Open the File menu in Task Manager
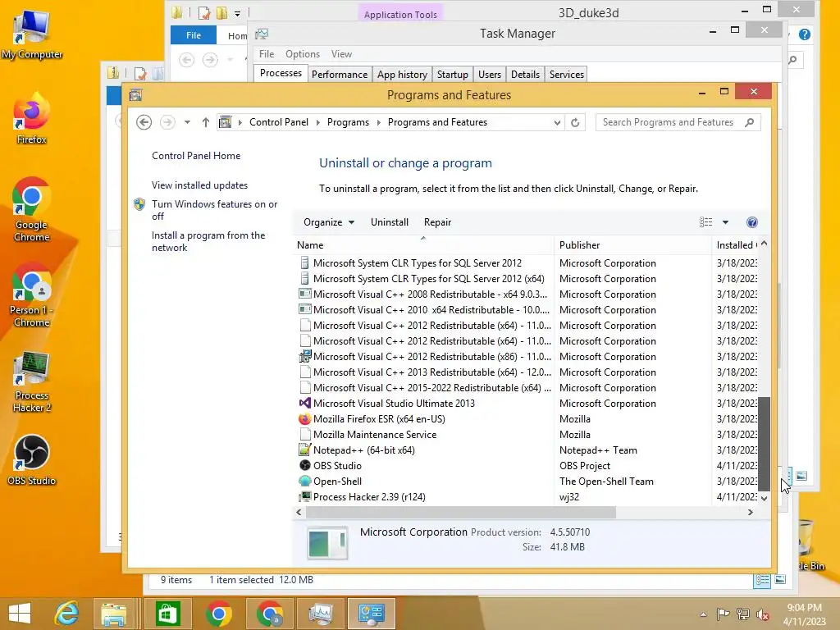This screenshot has width=840, height=630. [267, 54]
